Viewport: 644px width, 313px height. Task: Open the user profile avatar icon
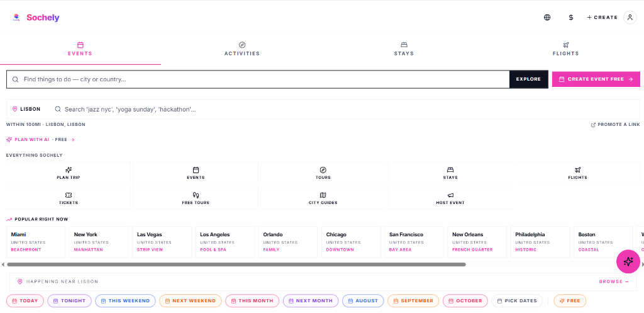tap(630, 17)
